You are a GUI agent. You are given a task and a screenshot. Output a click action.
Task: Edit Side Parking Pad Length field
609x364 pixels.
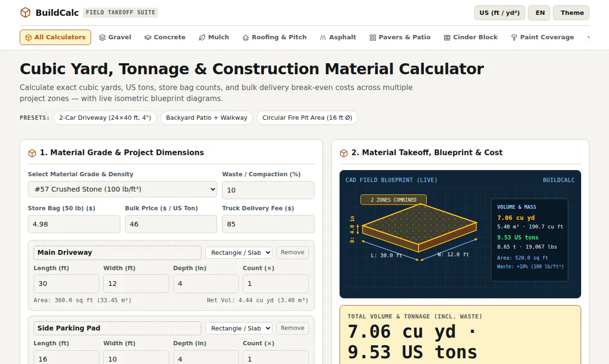click(x=66, y=357)
